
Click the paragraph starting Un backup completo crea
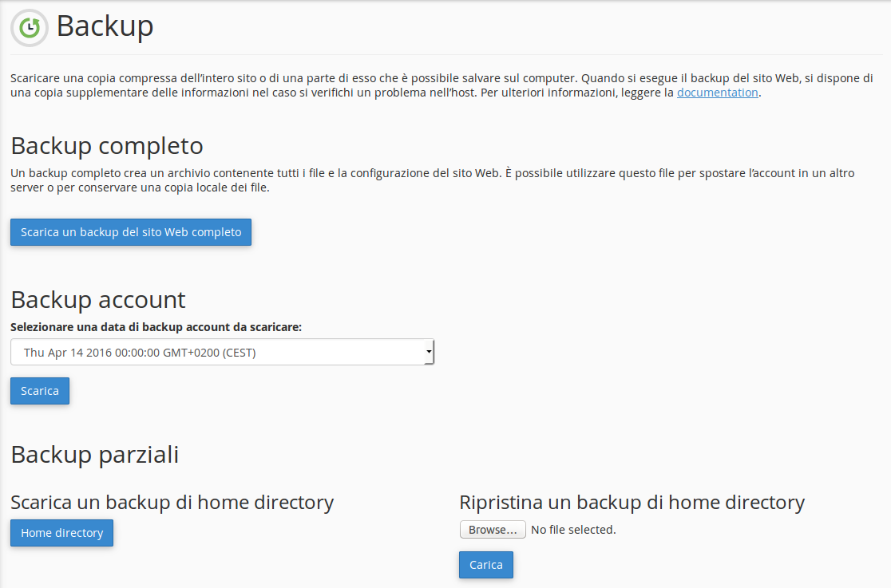[433, 180]
